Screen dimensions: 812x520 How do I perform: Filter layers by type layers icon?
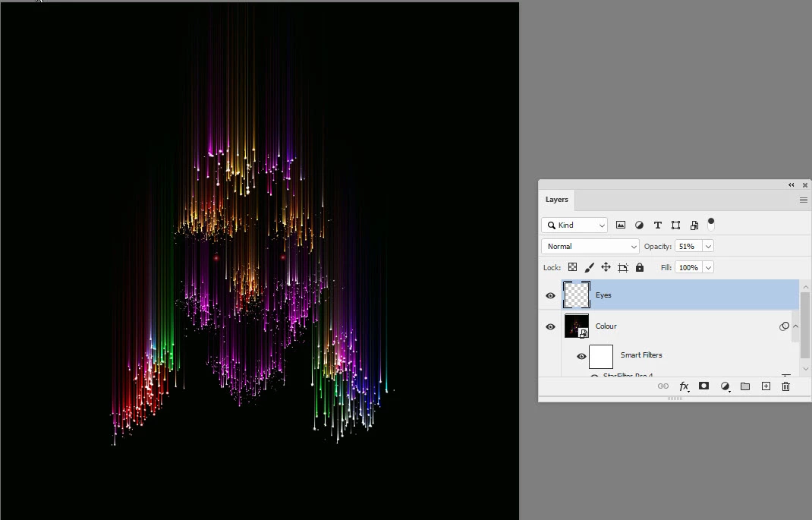coord(658,225)
